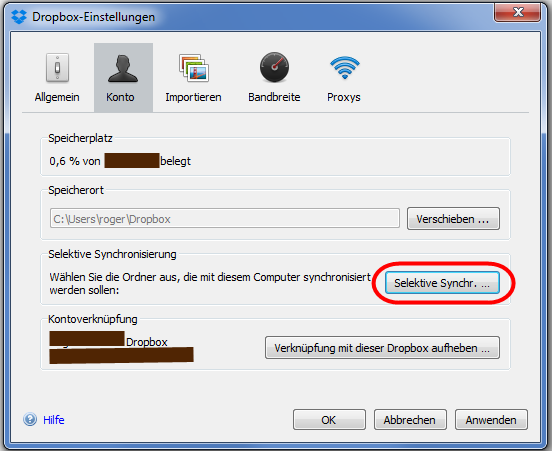The image size is (552, 451).
Task: Click the Dropbox logo in title bar
Action: coord(19,17)
